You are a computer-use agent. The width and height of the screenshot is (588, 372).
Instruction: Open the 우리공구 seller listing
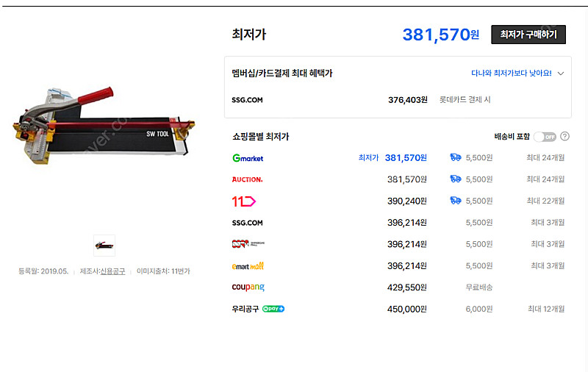tap(245, 309)
